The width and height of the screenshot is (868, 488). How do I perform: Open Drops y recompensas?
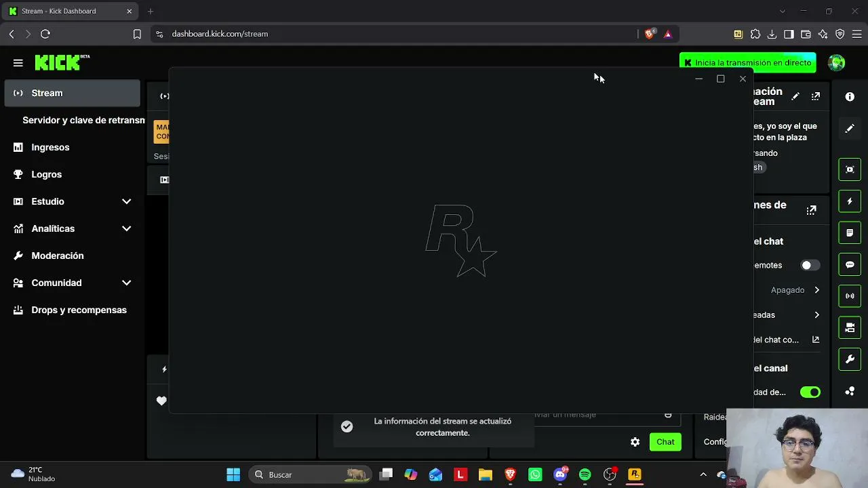tap(79, 310)
